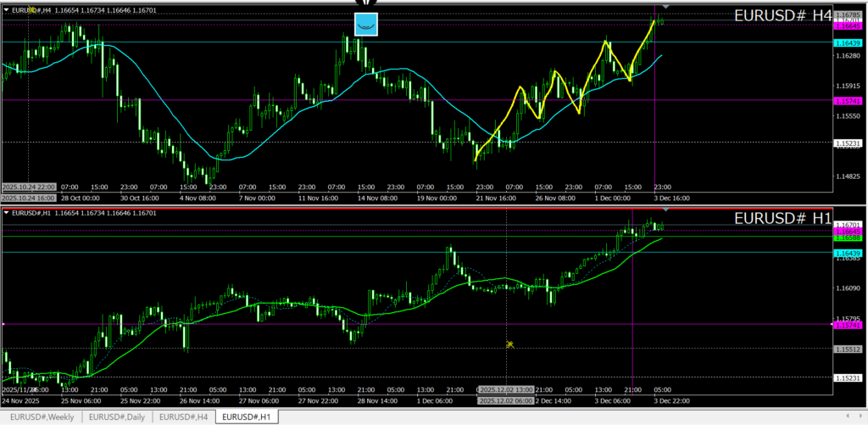This screenshot has height=425, width=868.
Task: Select the green 1.16588 price label on H1
Action: (x=849, y=238)
